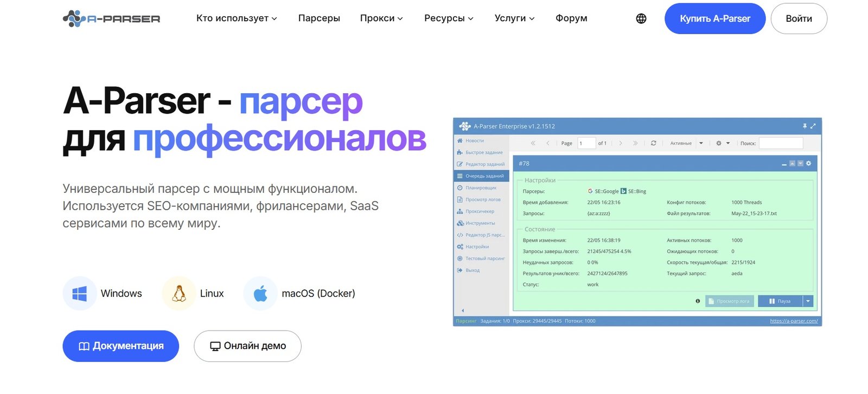
Task: Click the Купить A-Parser button
Action: pyautogui.click(x=715, y=18)
